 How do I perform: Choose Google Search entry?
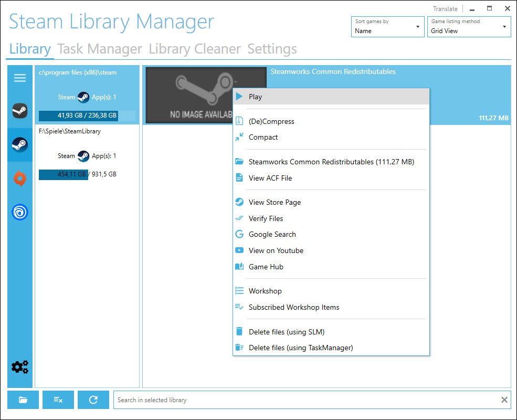pos(331,234)
